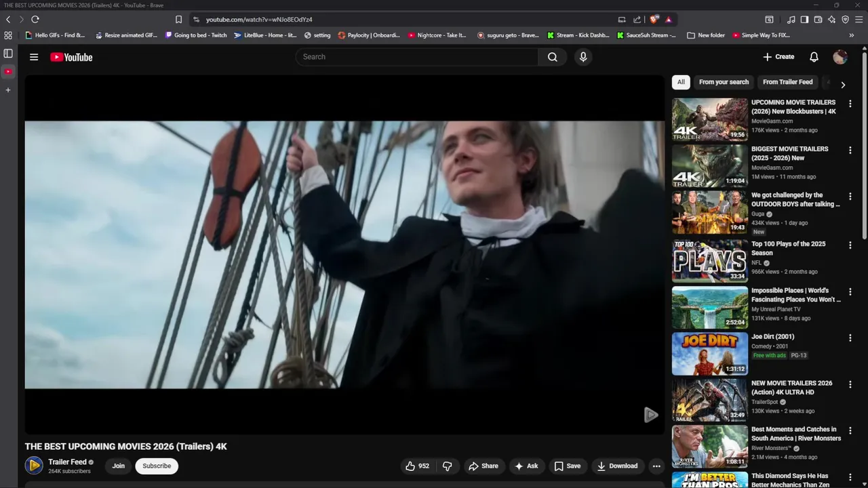868x488 pixels.
Task: Open the Going to bed - Twitch bookmark
Action: click(x=196, y=35)
